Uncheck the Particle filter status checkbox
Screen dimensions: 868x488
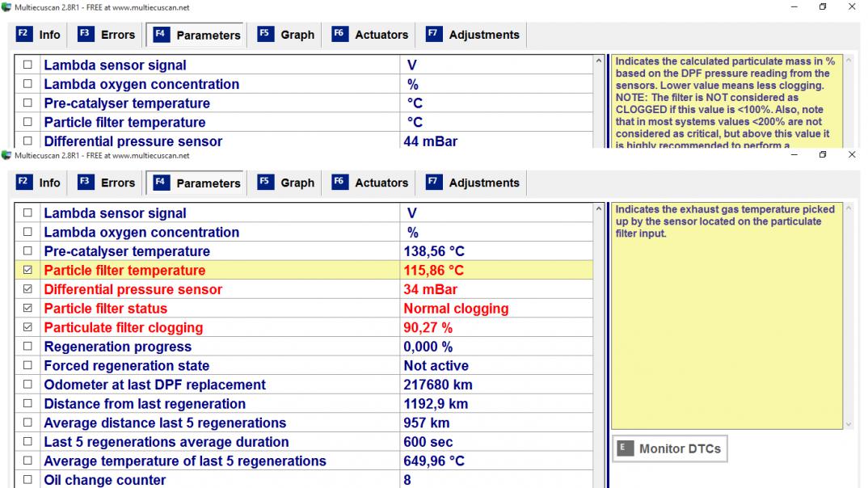(27, 309)
